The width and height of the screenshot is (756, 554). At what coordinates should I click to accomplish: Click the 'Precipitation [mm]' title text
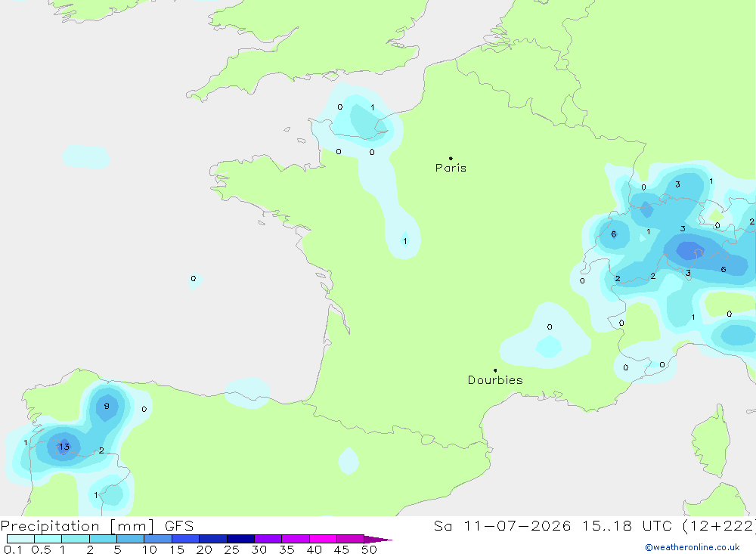pyautogui.click(x=77, y=526)
